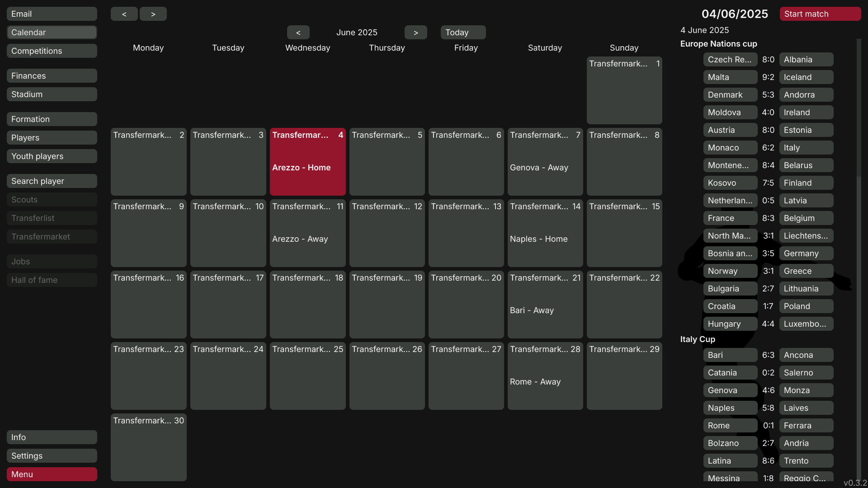Click the results panel scrollbar

point(859,108)
